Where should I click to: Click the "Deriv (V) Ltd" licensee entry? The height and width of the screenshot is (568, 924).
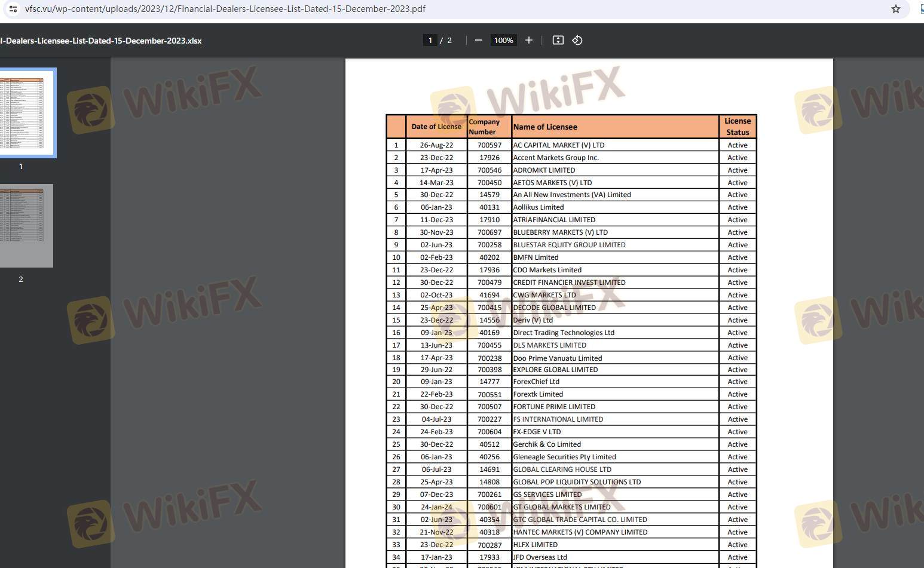[x=533, y=320]
